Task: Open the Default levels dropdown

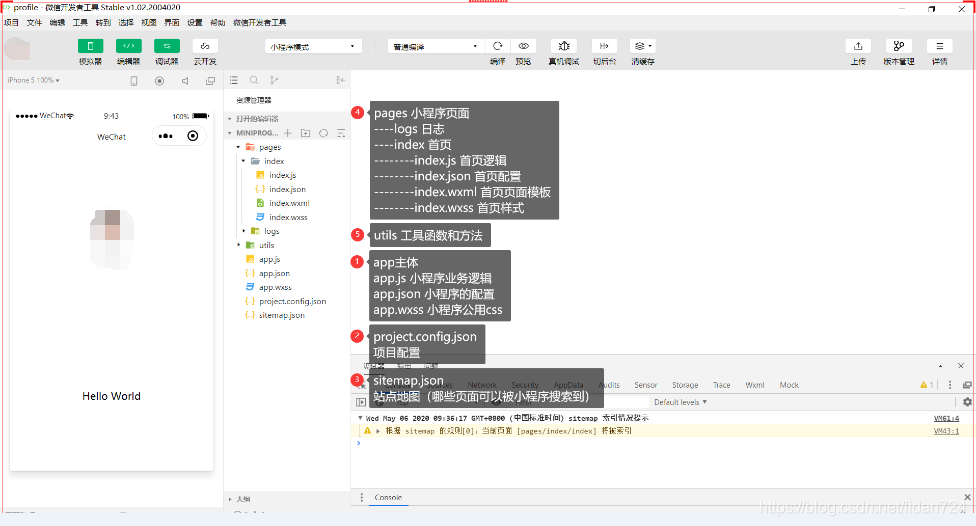Action: (x=680, y=402)
